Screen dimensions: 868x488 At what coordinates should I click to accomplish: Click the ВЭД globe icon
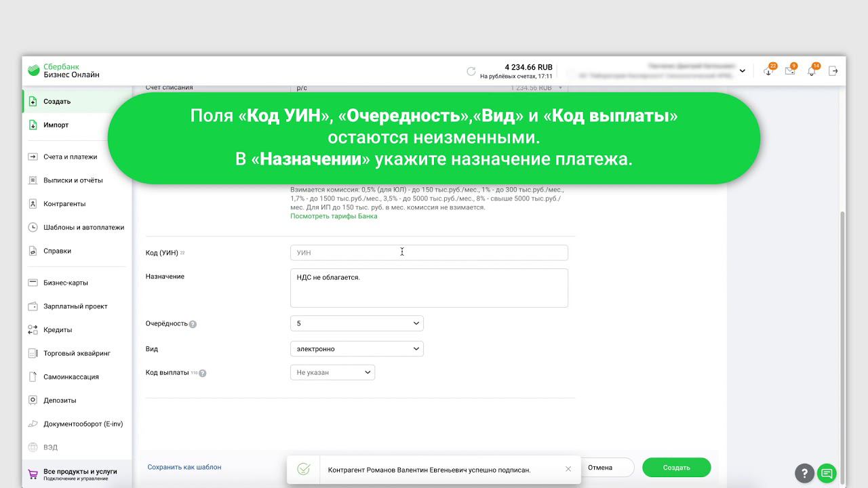coord(33,447)
